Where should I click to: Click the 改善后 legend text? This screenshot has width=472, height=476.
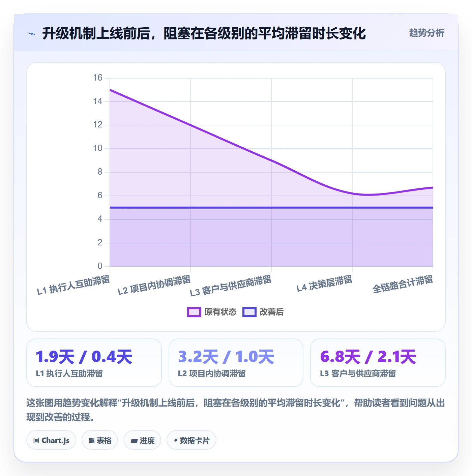272,312
